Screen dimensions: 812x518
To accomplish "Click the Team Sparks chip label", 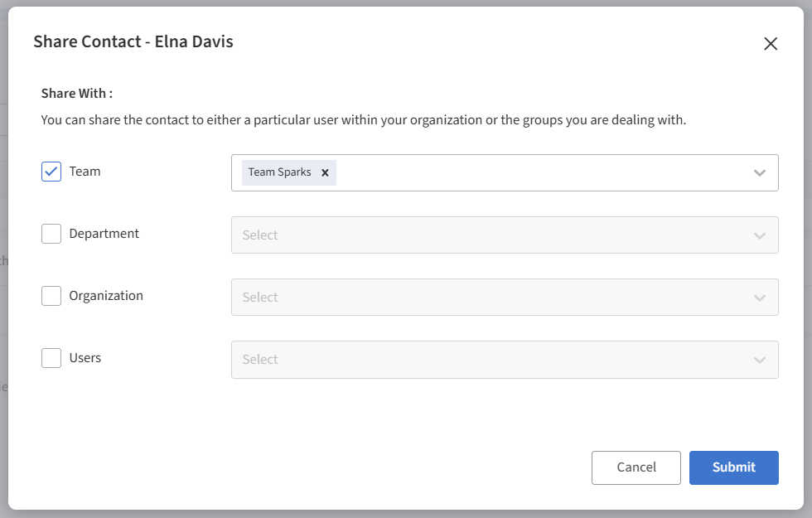I will (x=280, y=172).
